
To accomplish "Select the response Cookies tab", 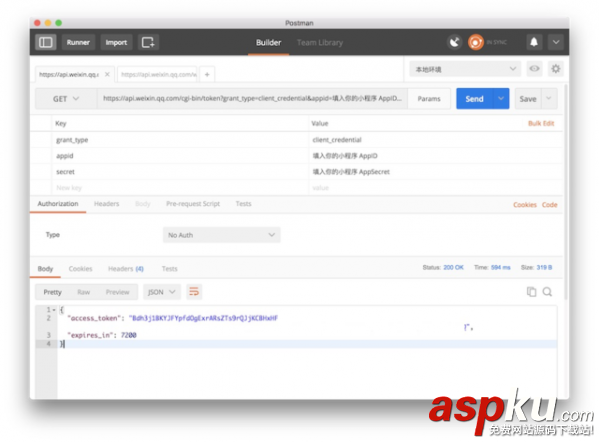I will [81, 269].
